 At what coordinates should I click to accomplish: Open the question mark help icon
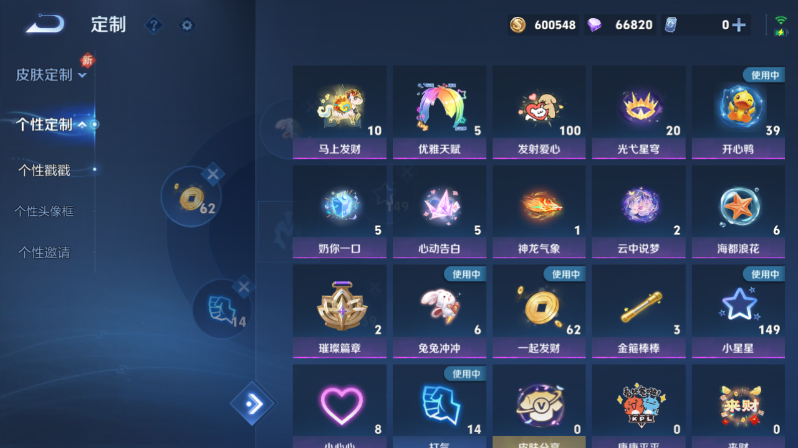[x=154, y=25]
